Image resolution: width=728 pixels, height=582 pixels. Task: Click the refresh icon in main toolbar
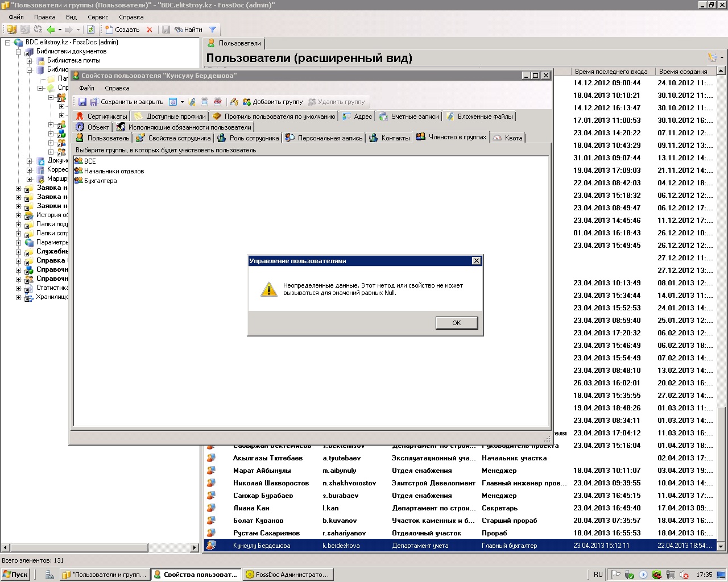pos(90,30)
